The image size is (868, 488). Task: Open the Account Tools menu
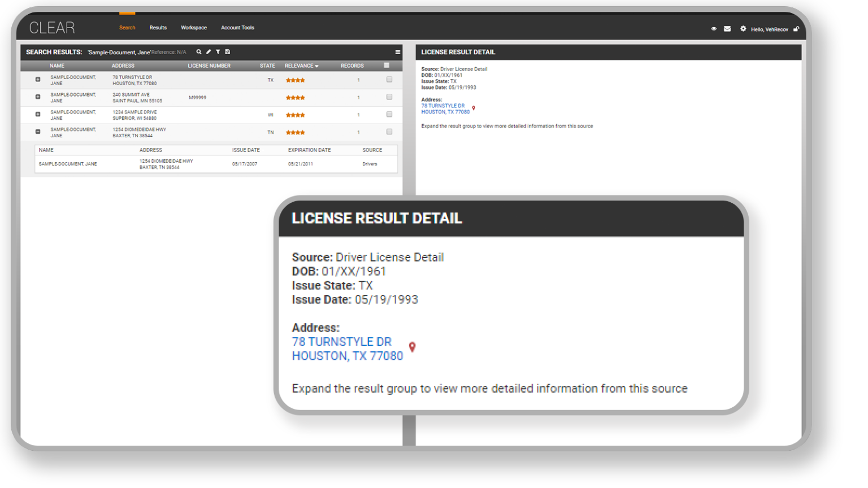coord(237,28)
